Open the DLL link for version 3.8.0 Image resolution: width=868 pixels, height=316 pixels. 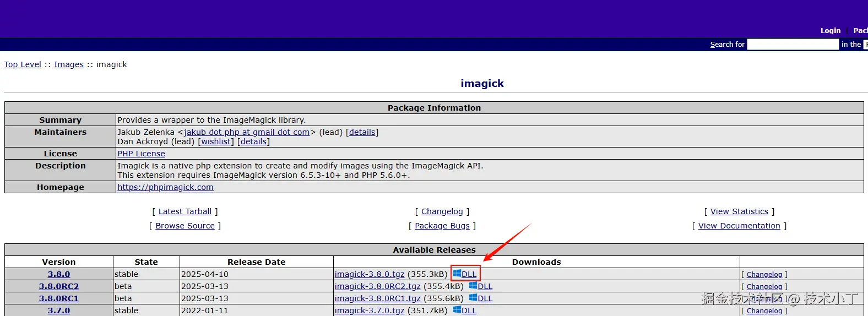[x=469, y=274]
